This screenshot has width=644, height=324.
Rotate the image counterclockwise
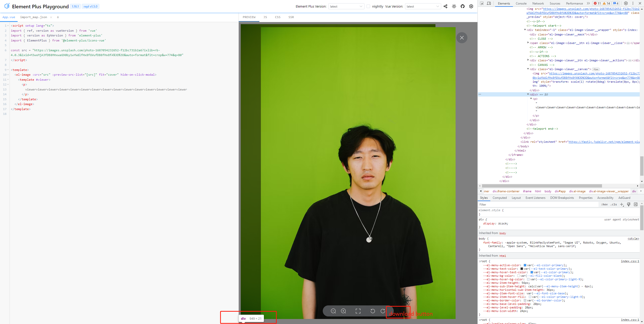[373, 311]
